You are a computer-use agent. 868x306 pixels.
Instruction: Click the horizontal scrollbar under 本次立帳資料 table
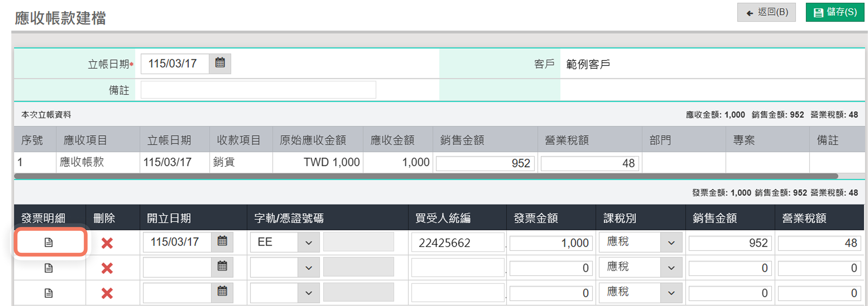point(426,176)
